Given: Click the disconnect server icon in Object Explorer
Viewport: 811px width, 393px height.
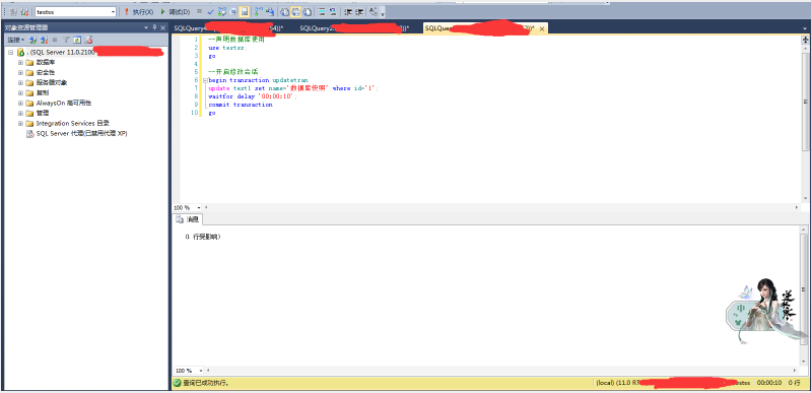Looking at the screenshot, I should point(44,40).
